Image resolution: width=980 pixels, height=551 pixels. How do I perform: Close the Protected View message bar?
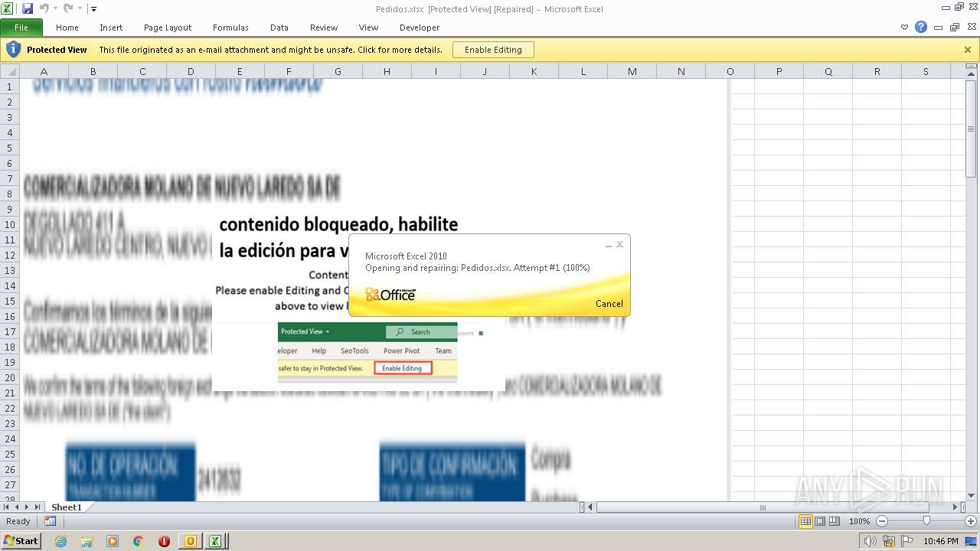pos(968,50)
